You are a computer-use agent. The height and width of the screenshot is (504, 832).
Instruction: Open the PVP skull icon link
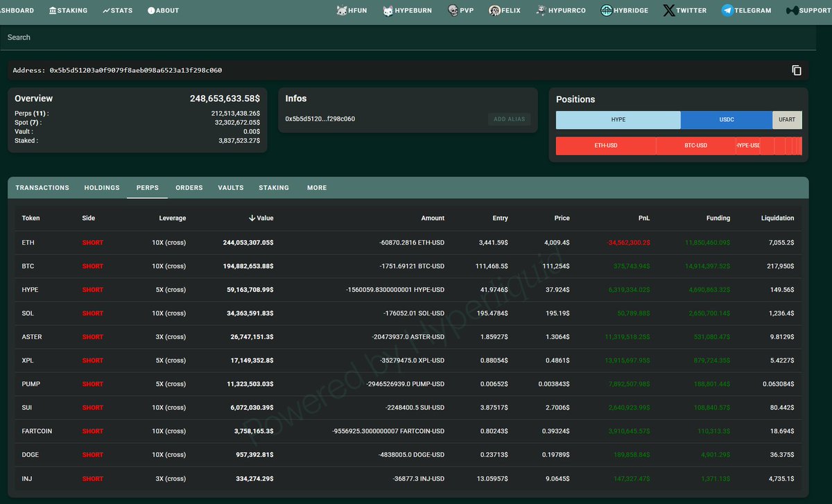[x=452, y=10]
